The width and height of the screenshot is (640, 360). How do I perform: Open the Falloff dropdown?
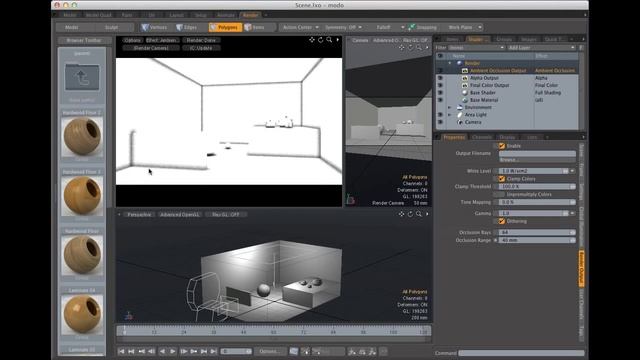[x=389, y=27]
